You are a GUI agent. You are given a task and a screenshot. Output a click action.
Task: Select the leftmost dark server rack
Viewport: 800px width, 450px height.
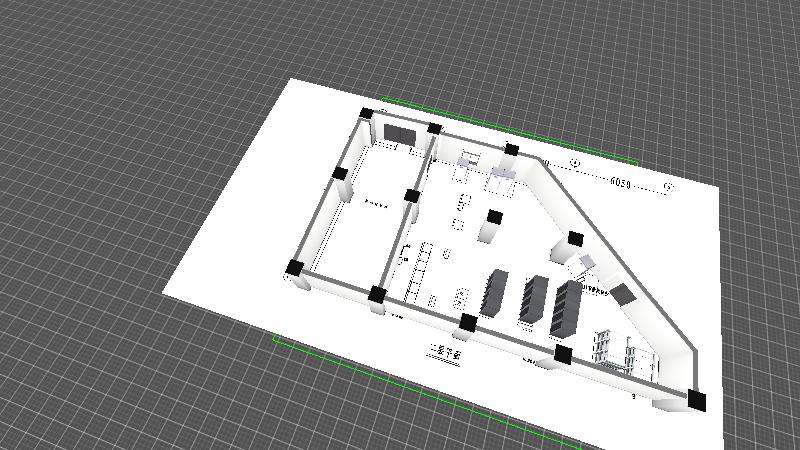pyautogui.click(x=494, y=293)
